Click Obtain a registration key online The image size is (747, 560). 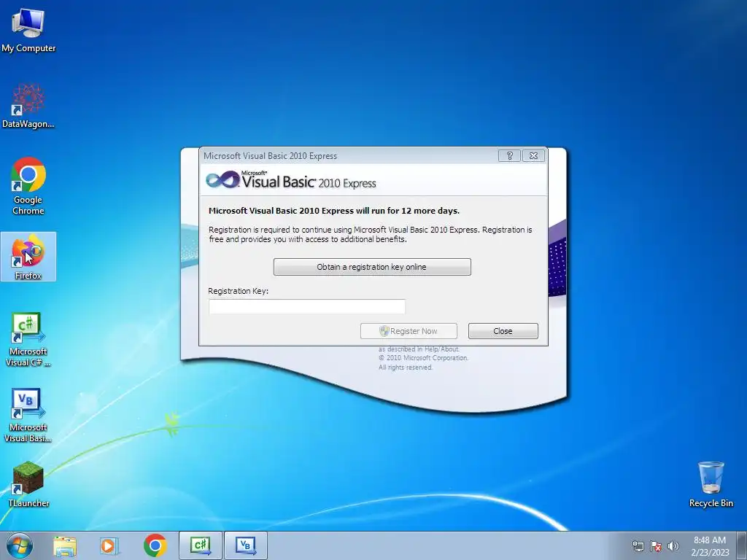[372, 267]
